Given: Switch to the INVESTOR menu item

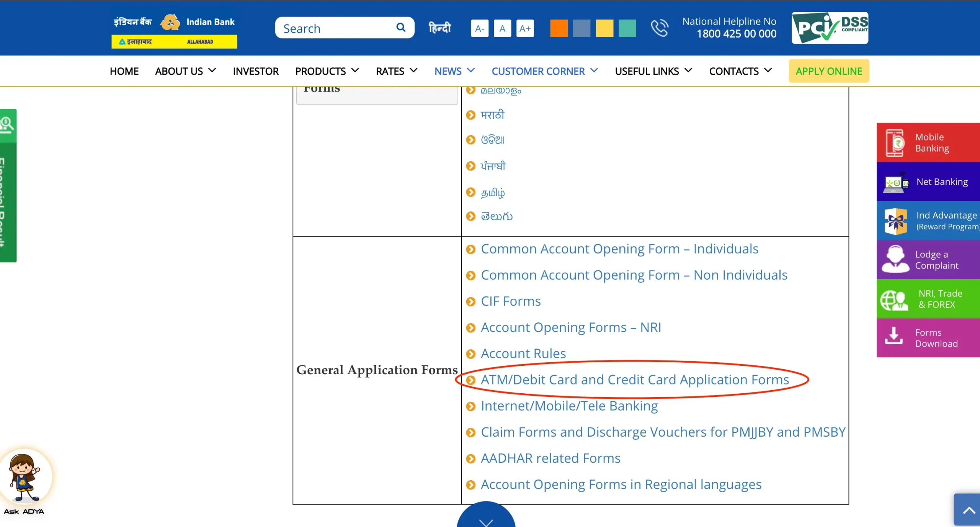Looking at the screenshot, I should point(255,71).
